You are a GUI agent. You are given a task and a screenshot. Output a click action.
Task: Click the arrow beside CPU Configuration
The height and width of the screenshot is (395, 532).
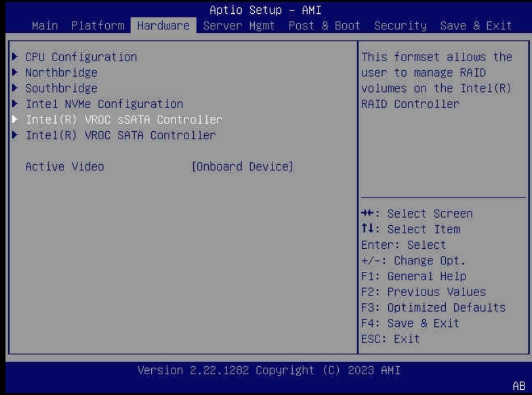coord(15,56)
